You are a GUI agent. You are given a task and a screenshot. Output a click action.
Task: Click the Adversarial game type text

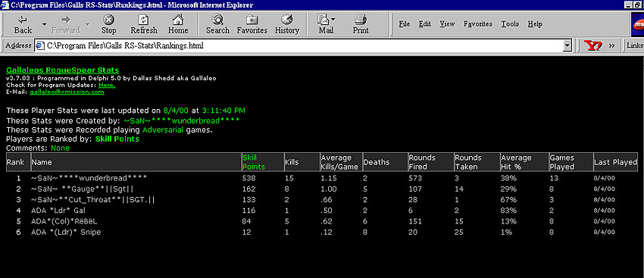coord(164,130)
